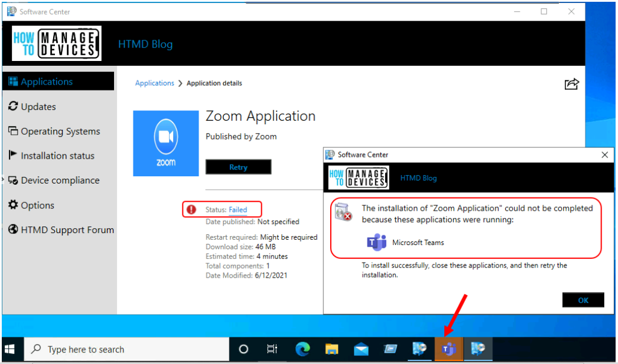This screenshot has width=618, height=364.
Task: Click HTMD Blog text in dialog header
Action: pos(419,178)
